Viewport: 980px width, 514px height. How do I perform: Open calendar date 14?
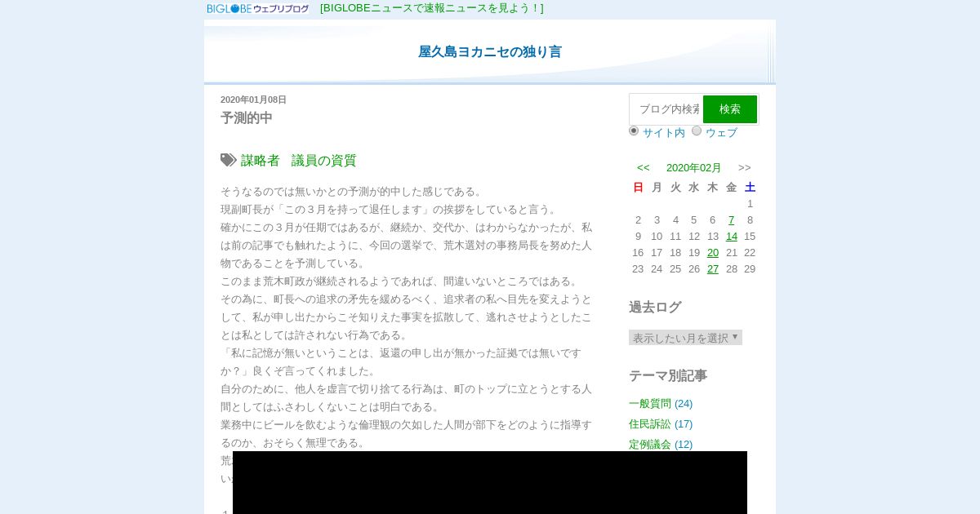[x=732, y=236]
